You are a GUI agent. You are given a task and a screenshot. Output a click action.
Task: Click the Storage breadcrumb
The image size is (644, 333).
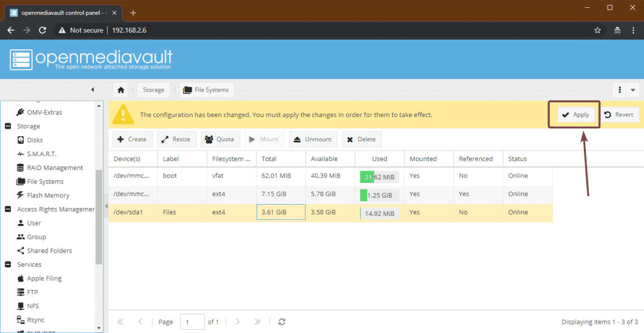pyautogui.click(x=154, y=90)
